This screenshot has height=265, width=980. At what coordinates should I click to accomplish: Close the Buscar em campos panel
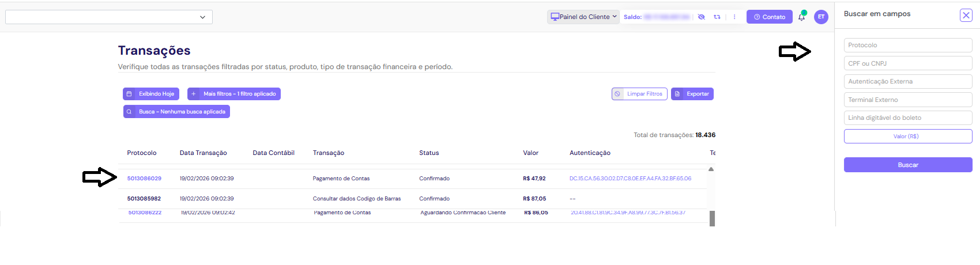pyautogui.click(x=966, y=16)
